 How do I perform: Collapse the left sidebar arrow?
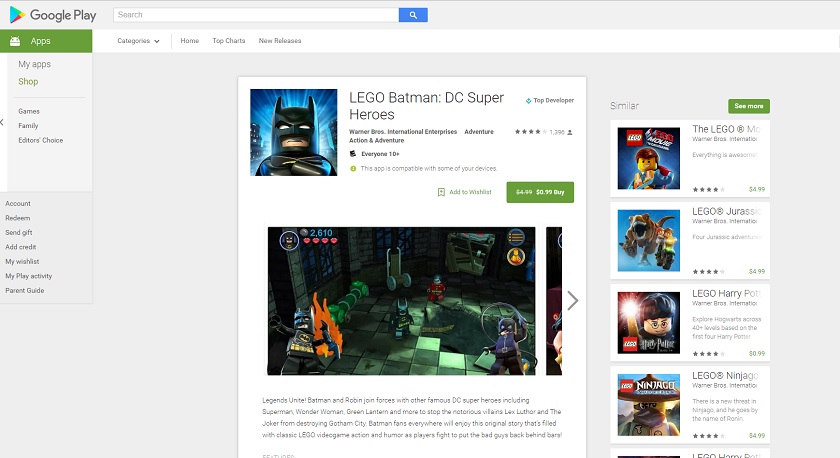click(x=3, y=122)
